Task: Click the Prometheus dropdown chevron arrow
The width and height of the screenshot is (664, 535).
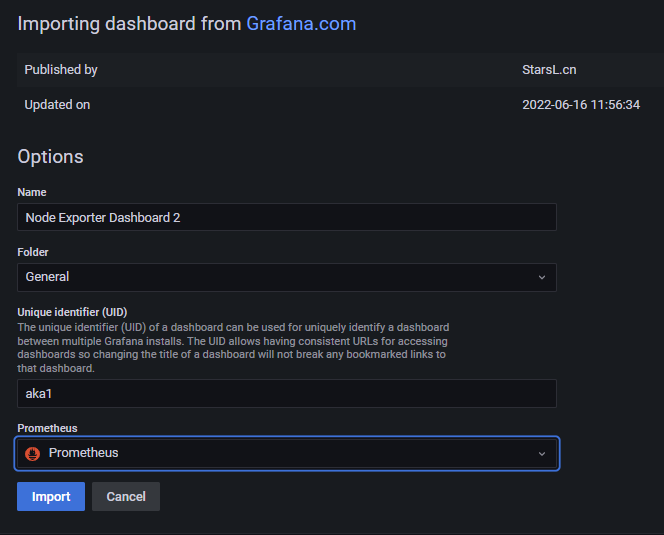Action: (x=542, y=454)
